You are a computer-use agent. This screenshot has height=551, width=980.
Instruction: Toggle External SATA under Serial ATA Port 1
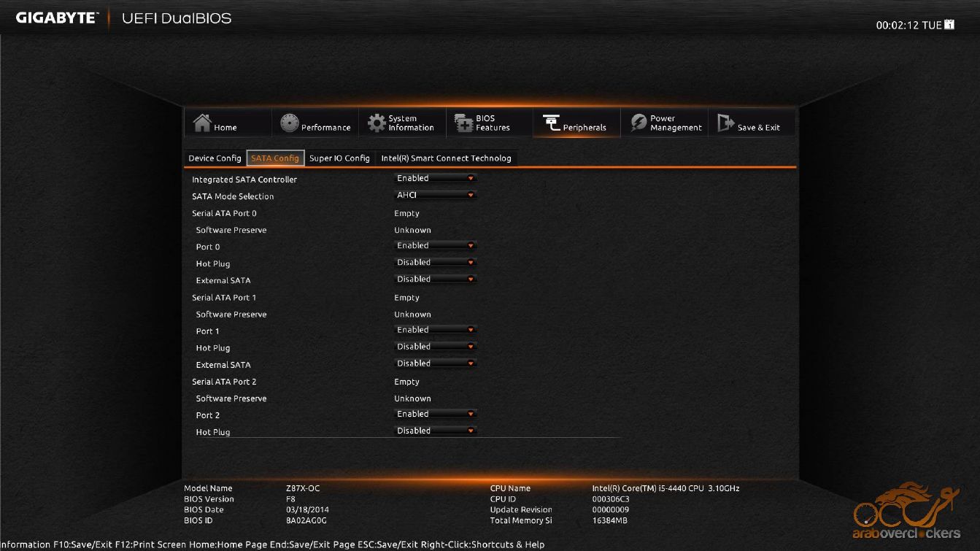pos(436,363)
